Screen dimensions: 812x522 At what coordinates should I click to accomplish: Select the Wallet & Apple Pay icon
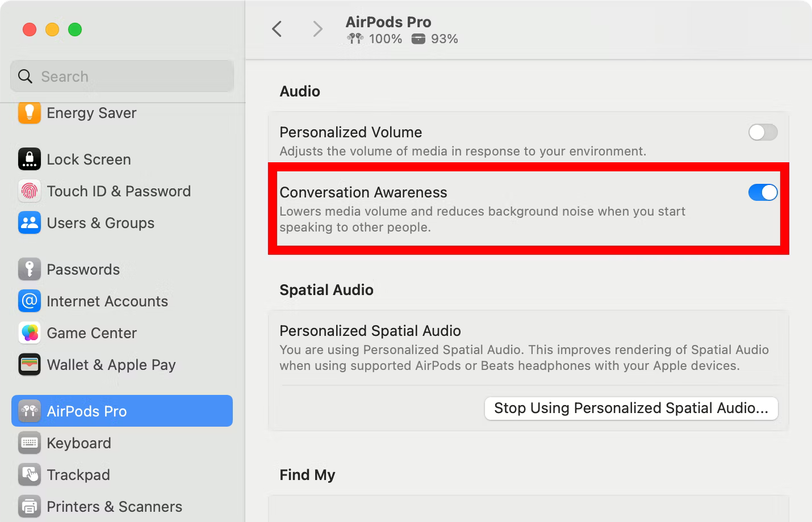click(x=30, y=365)
